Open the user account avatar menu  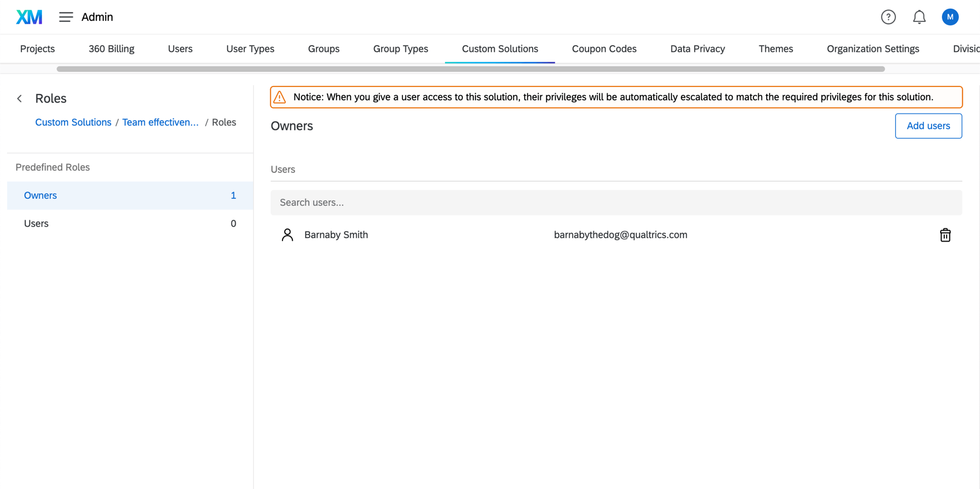pyautogui.click(x=950, y=17)
